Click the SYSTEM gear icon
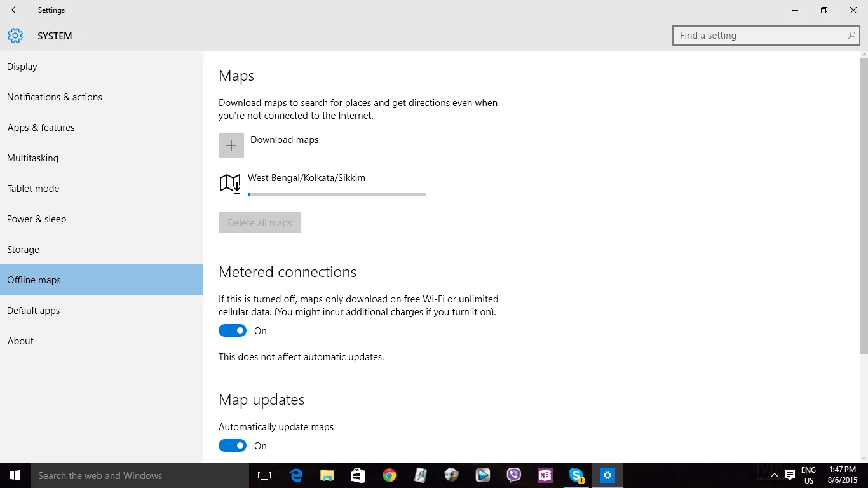The width and height of the screenshot is (868, 488). (15, 36)
